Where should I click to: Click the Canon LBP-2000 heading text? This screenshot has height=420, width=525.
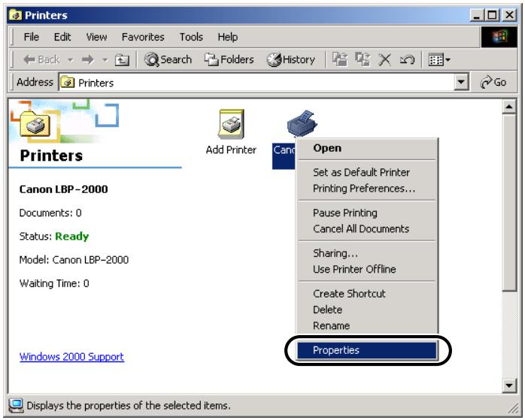(64, 189)
